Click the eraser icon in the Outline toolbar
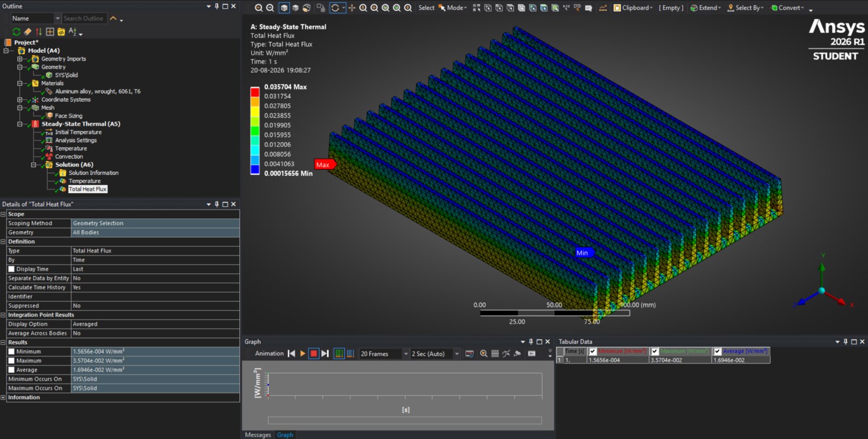This screenshot has width=868, height=439. click(28, 32)
